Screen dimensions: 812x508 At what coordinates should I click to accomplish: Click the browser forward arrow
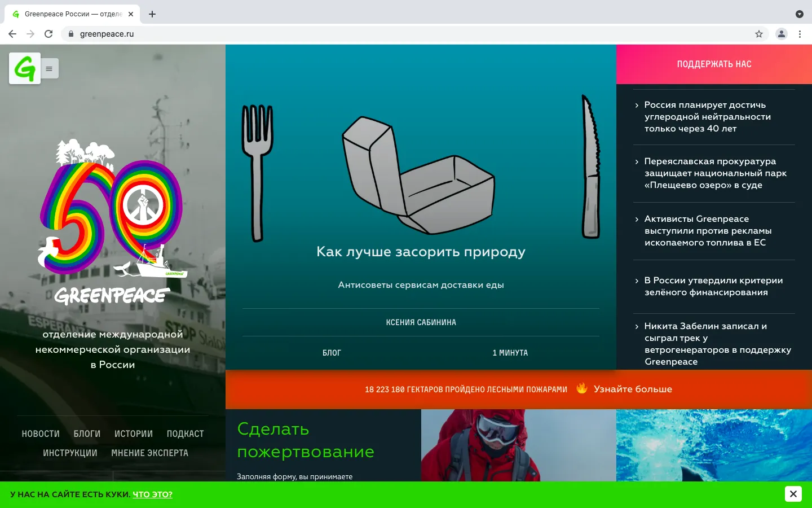pos(30,34)
